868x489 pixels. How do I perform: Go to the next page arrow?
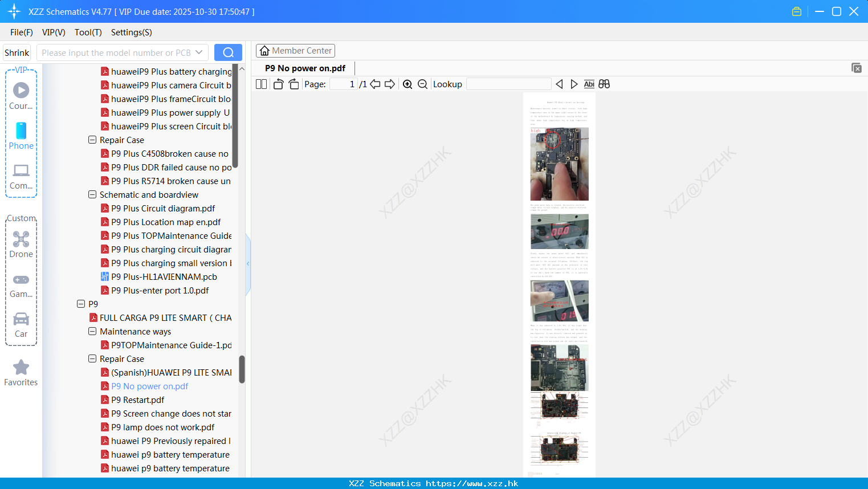(390, 84)
